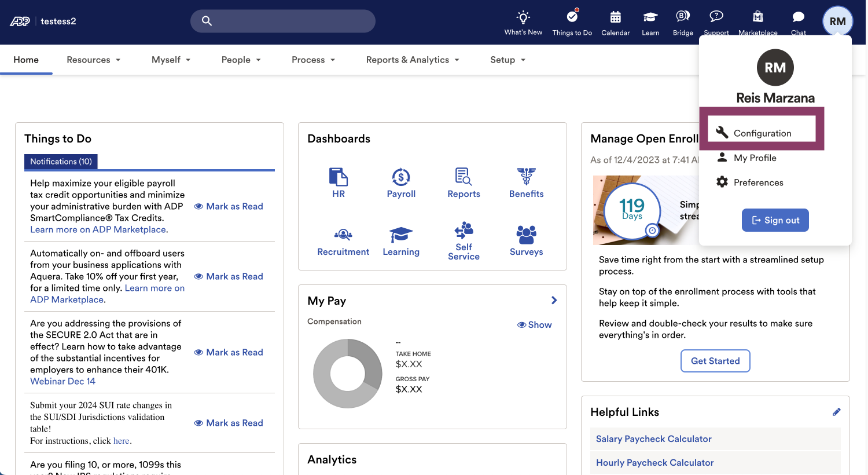Select the Notifications (10) tab
The width and height of the screenshot is (868, 475).
pos(61,162)
